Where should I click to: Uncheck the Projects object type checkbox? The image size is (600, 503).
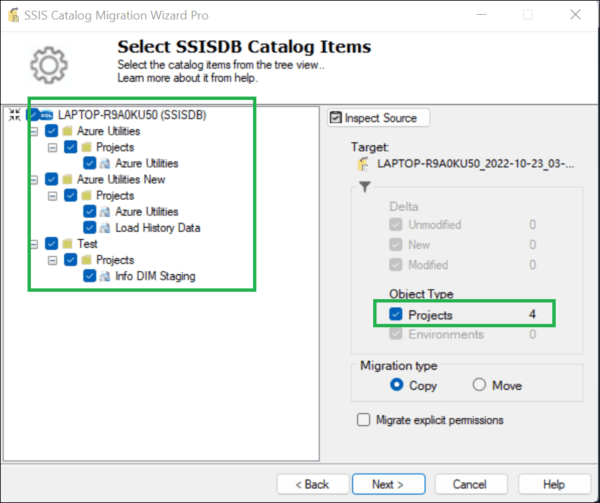[x=396, y=315]
